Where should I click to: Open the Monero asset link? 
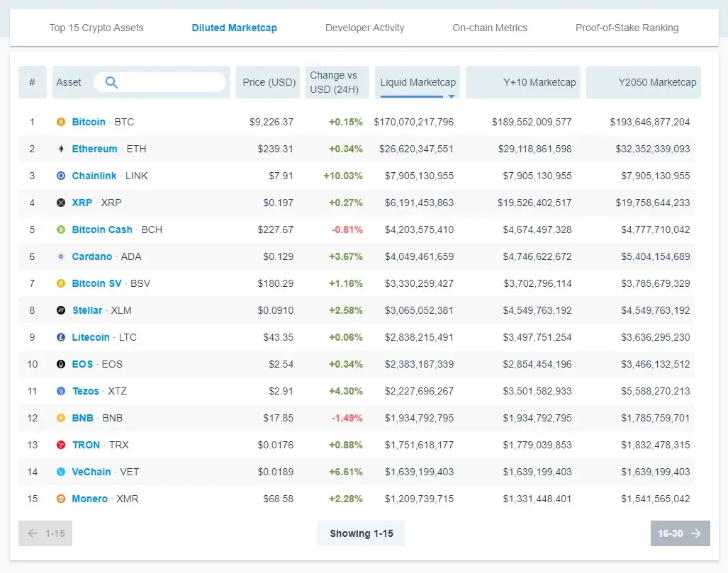pyautogui.click(x=89, y=499)
